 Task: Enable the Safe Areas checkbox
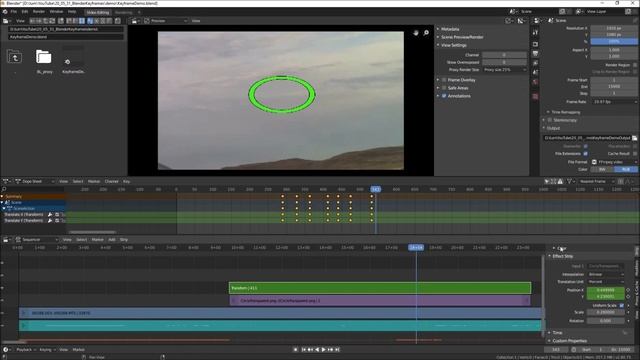click(x=444, y=88)
